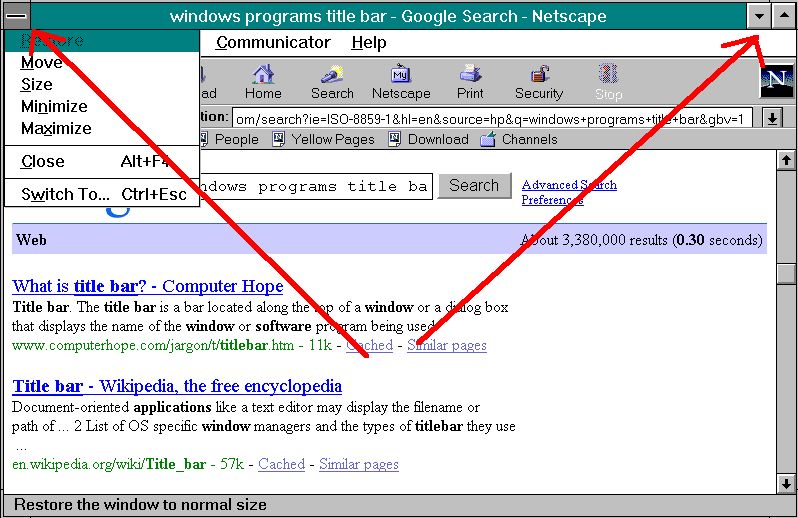Screen dimensions: 798x518
Task: Open 'Title bar - Wikipedia' result link
Action: point(177,387)
